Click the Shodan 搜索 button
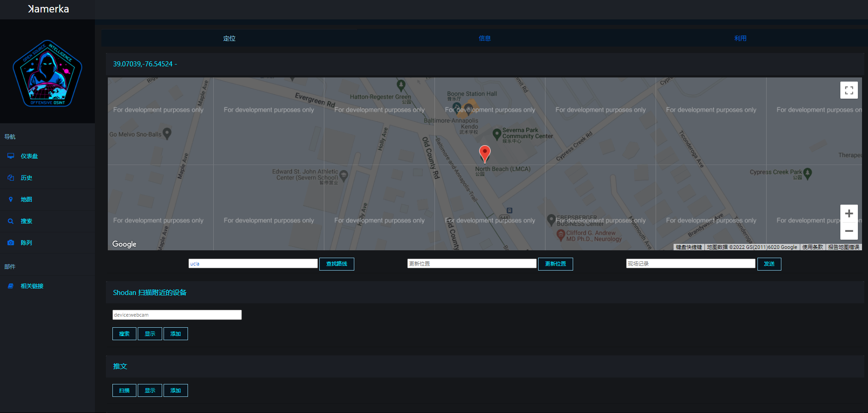 click(124, 334)
